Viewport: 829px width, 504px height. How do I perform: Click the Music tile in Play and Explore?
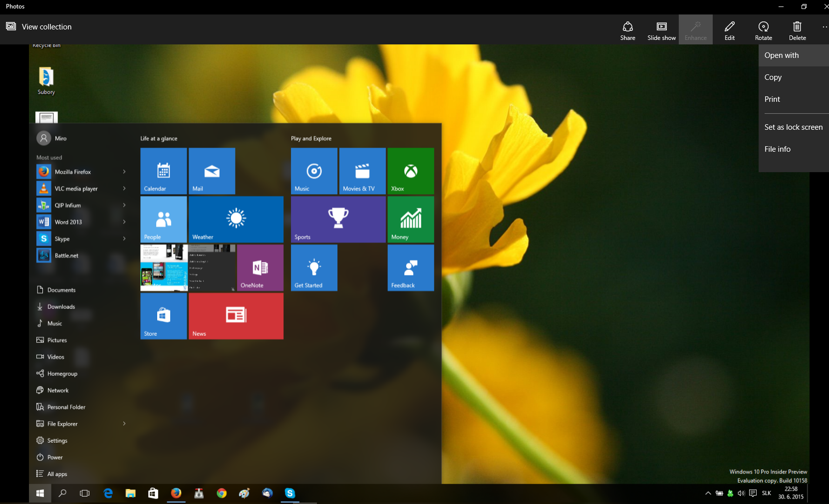click(x=314, y=171)
